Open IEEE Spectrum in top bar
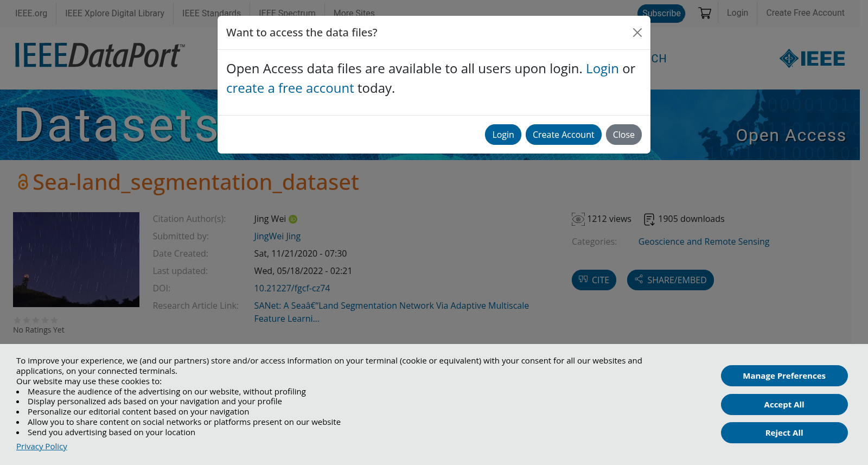 (287, 13)
